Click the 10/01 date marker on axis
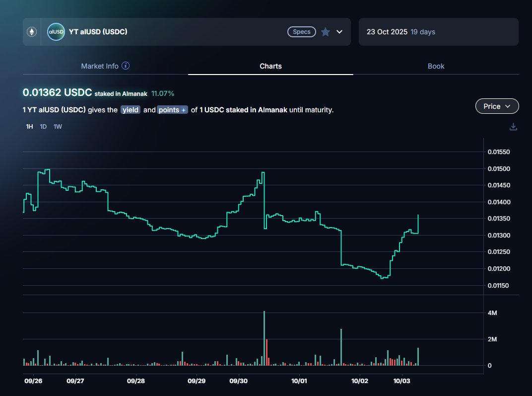Screen dimensions: 532x396 (x=299, y=381)
